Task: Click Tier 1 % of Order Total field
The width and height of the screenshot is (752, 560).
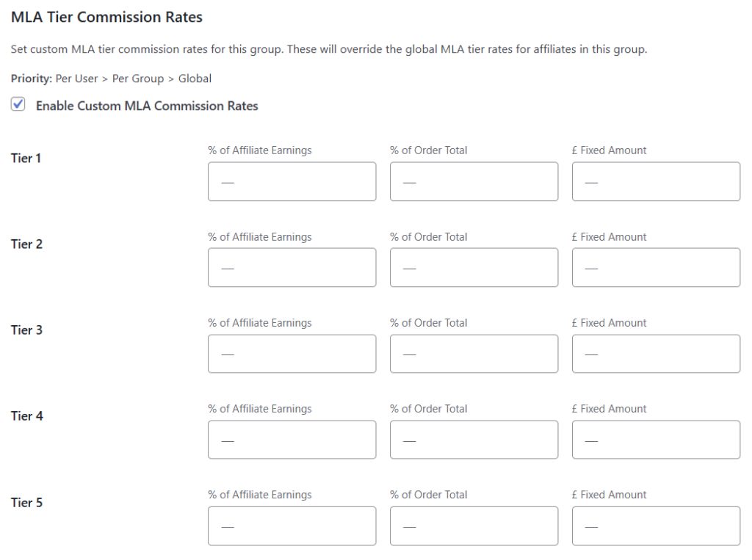Action: [474, 181]
